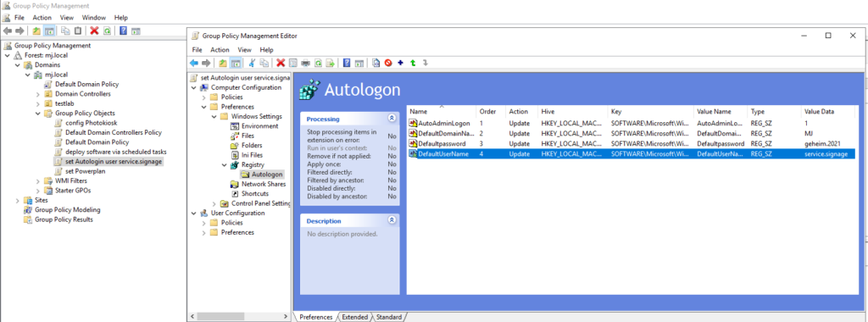Click the Refresh icon in Editor toolbar
The height and width of the screenshot is (322, 868).
click(319, 63)
